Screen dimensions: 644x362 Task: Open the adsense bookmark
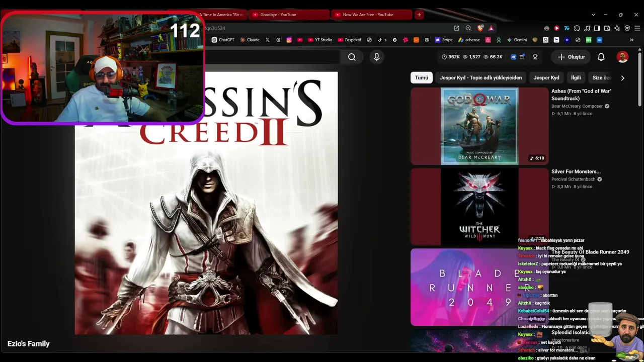(x=469, y=40)
